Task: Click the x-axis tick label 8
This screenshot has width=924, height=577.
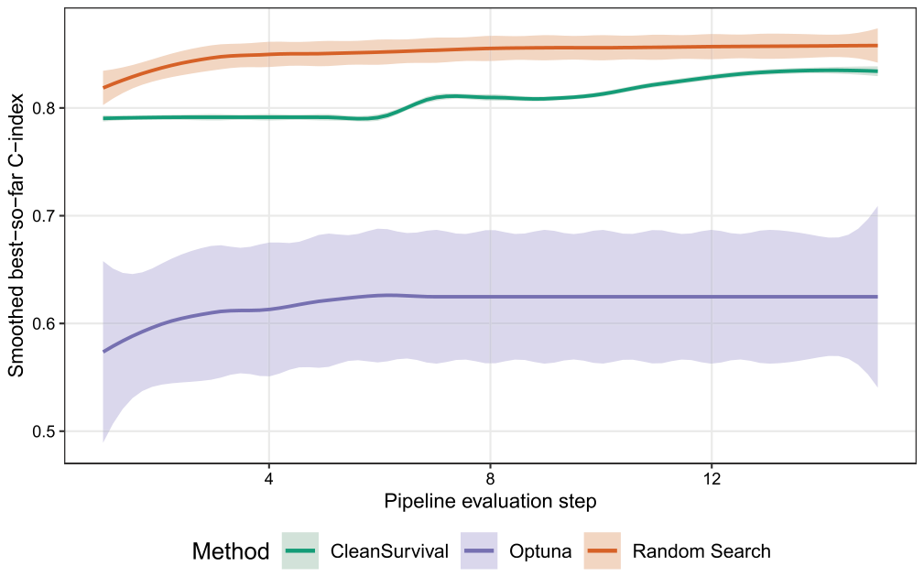Action: coord(490,479)
